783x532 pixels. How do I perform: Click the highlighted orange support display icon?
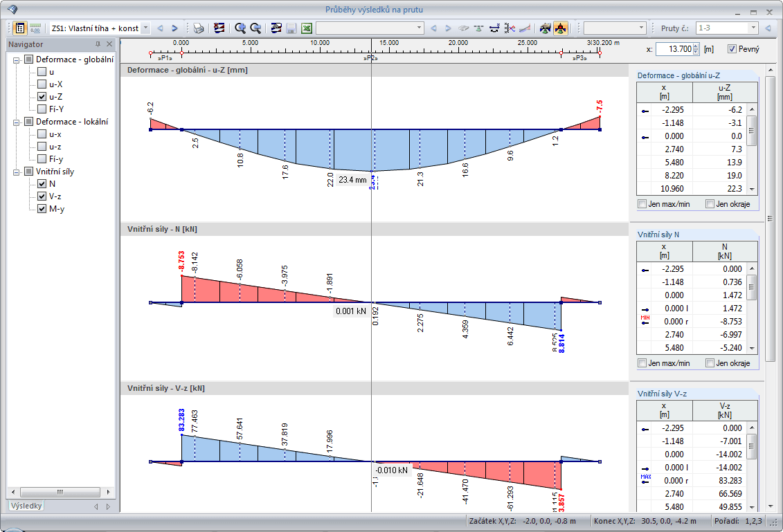561,28
